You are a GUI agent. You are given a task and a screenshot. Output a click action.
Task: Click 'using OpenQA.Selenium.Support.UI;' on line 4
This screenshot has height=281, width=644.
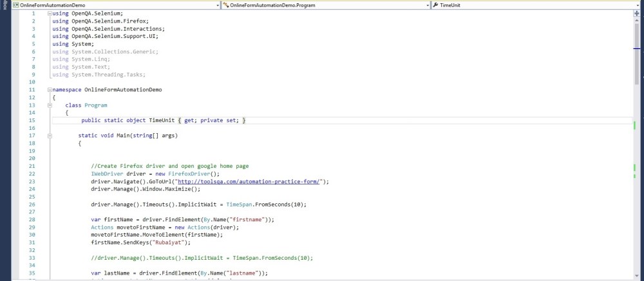106,37
